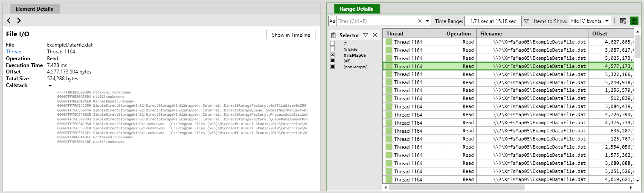Sort by the Thread column header

click(412, 33)
